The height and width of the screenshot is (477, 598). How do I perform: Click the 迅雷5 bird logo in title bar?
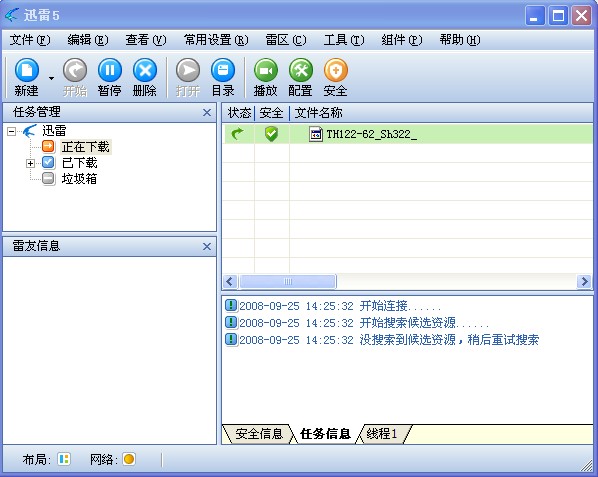click(x=11, y=15)
